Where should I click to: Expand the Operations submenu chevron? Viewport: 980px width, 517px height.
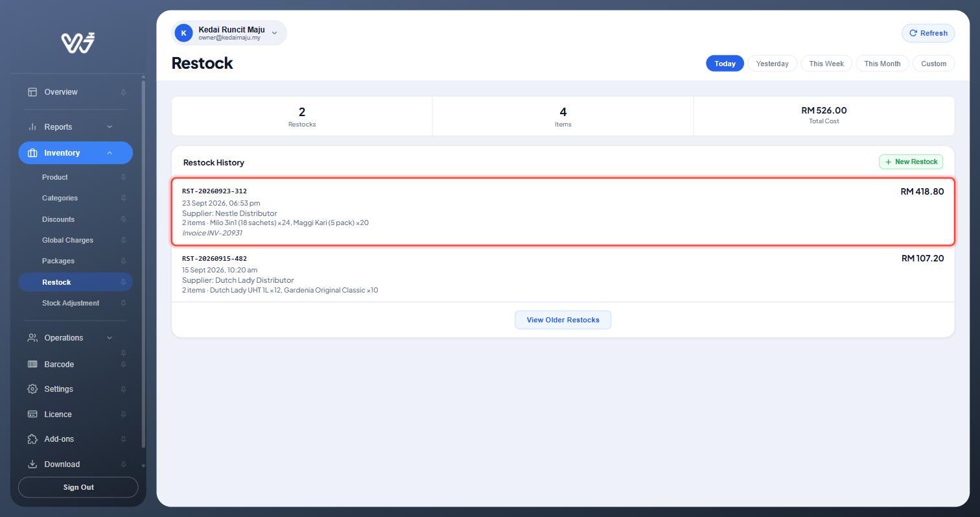(x=110, y=338)
